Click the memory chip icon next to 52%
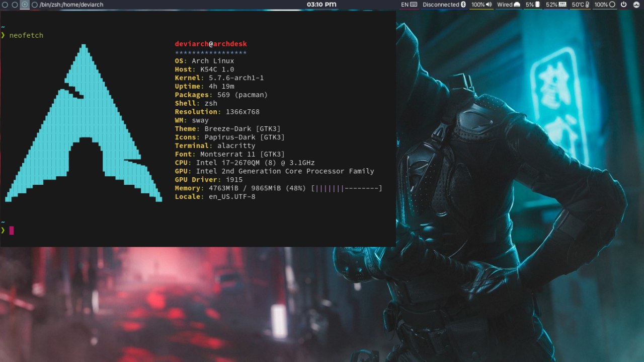This screenshot has width=644, height=362. click(562, 5)
